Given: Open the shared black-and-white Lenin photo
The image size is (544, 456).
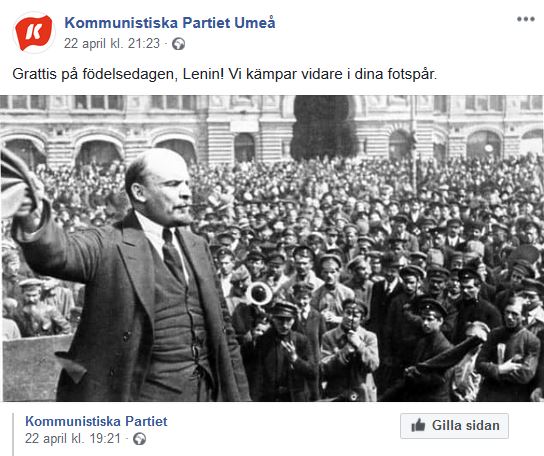Looking at the screenshot, I should tap(272, 248).
